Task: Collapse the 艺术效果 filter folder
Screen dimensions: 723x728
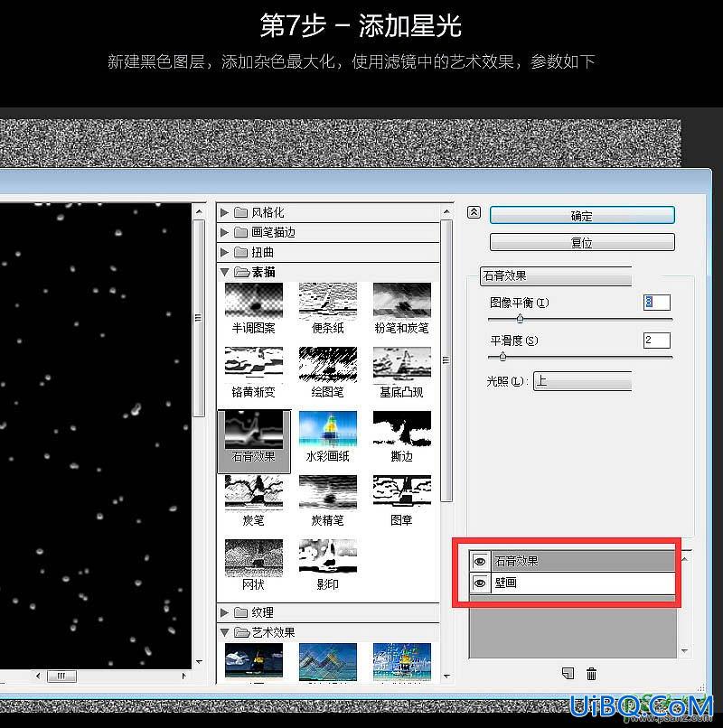Action: (224, 632)
